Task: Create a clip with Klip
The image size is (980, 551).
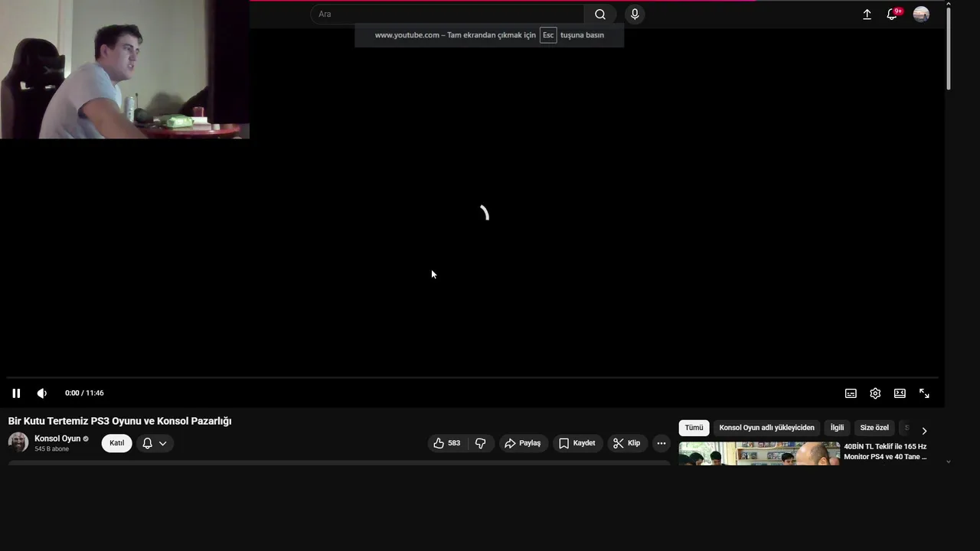Action: [627, 443]
